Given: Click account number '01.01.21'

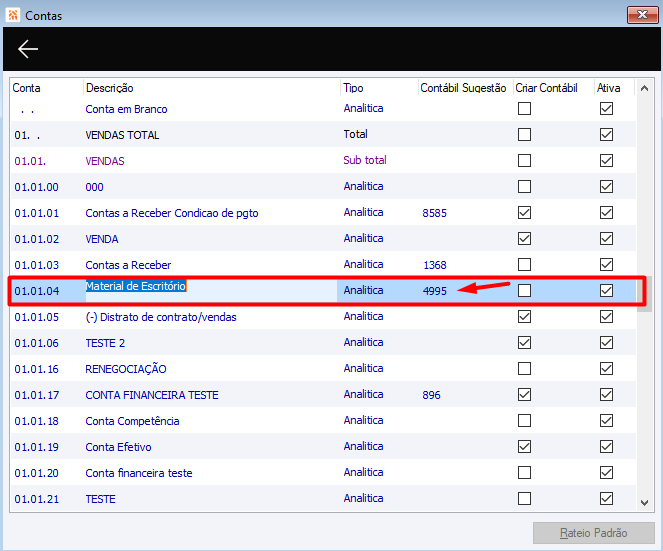Looking at the screenshot, I should click(x=36, y=499).
